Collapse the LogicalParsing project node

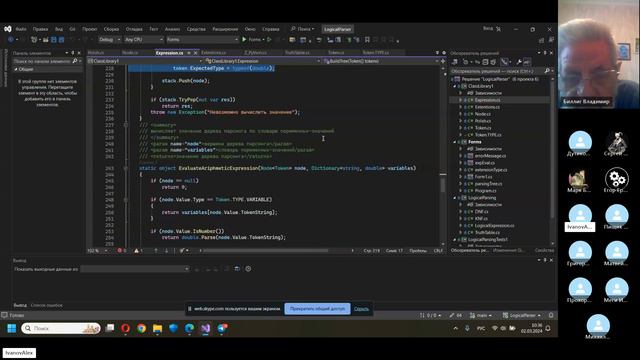455,198
